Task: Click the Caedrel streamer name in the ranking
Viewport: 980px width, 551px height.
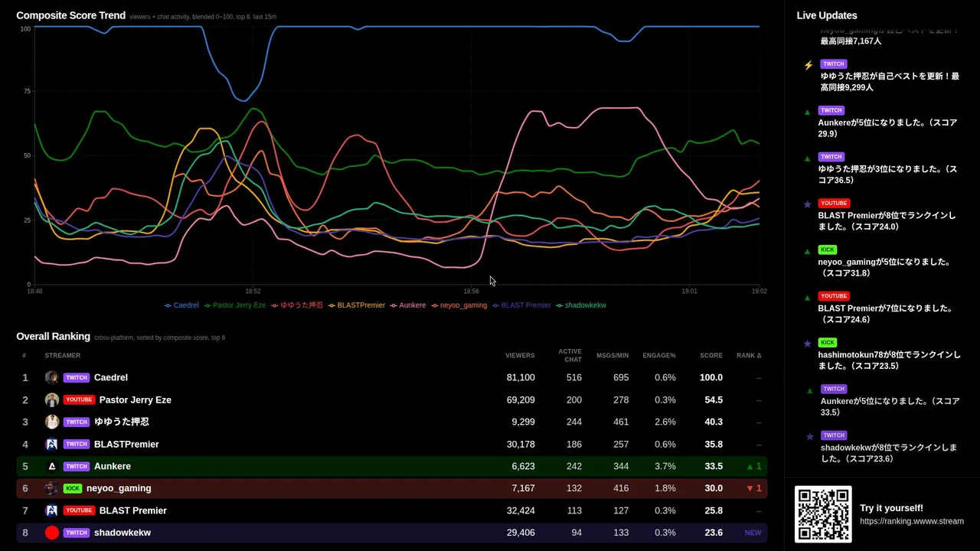Action: click(111, 377)
